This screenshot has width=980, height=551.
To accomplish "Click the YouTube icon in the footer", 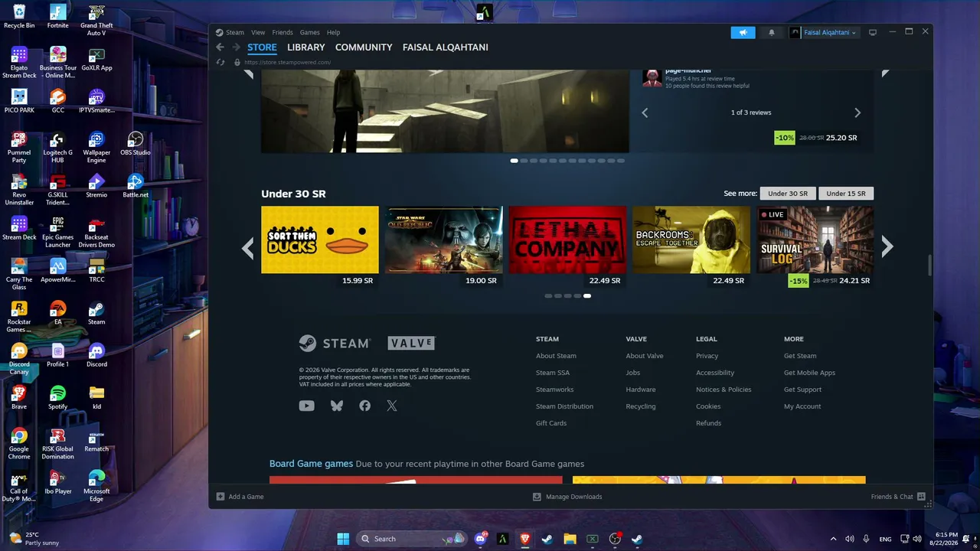I will click(306, 406).
